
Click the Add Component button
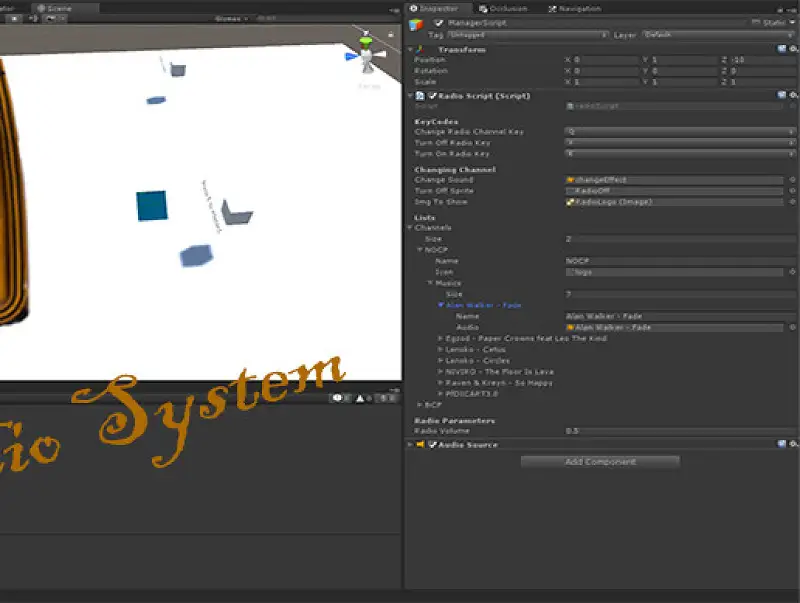point(600,462)
